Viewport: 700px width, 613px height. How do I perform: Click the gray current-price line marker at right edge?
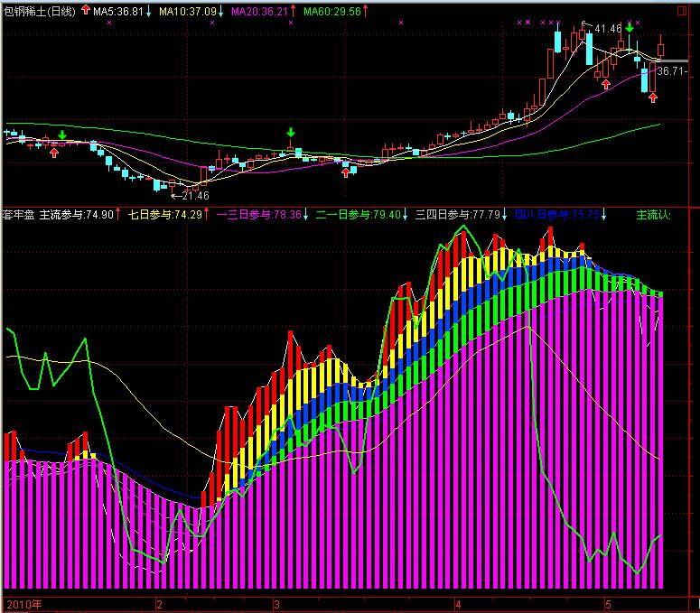674,60
